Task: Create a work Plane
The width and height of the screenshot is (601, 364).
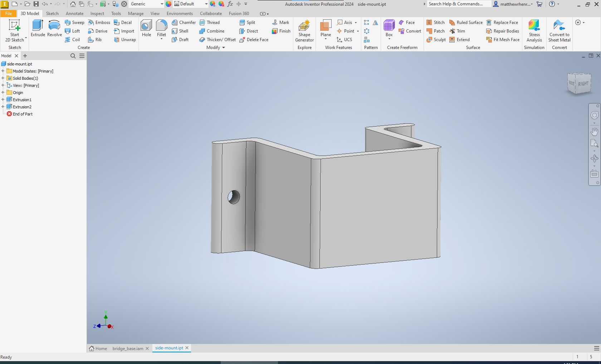Action: click(326, 28)
